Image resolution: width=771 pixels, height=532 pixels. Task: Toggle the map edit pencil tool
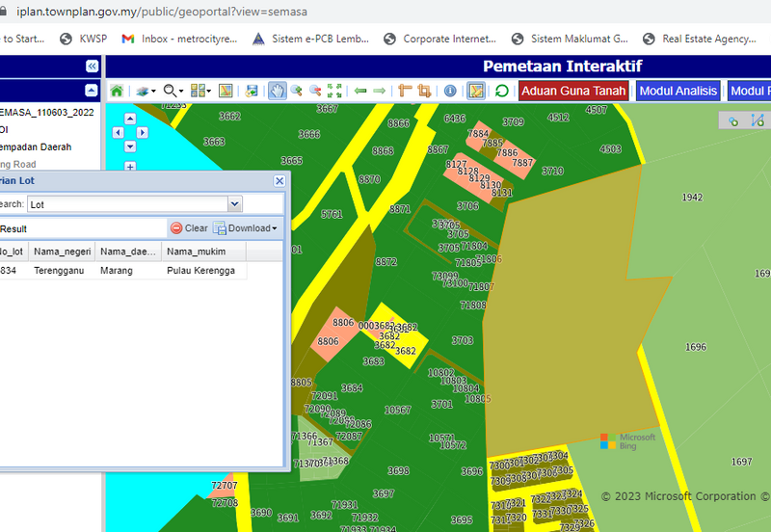click(x=476, y=91)
